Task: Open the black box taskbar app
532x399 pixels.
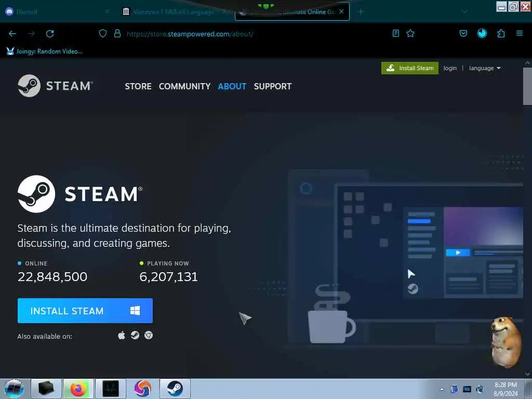Action: click(x=46, y=389)
